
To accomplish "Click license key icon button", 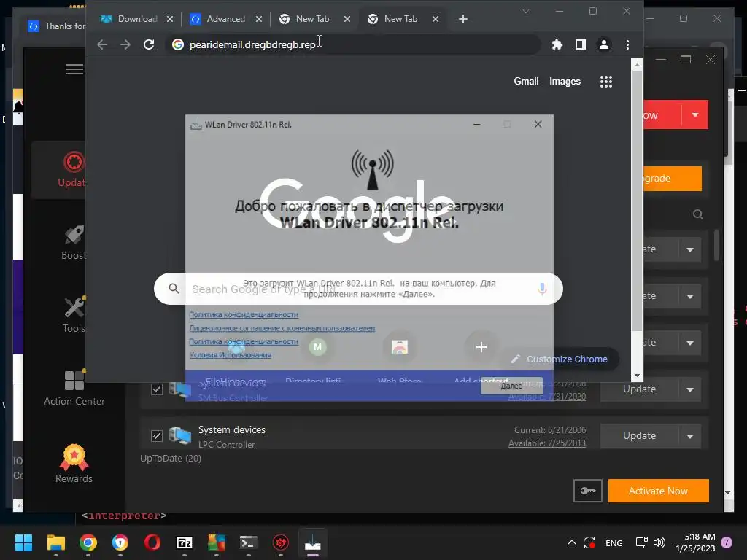I will tap(588, 491).
